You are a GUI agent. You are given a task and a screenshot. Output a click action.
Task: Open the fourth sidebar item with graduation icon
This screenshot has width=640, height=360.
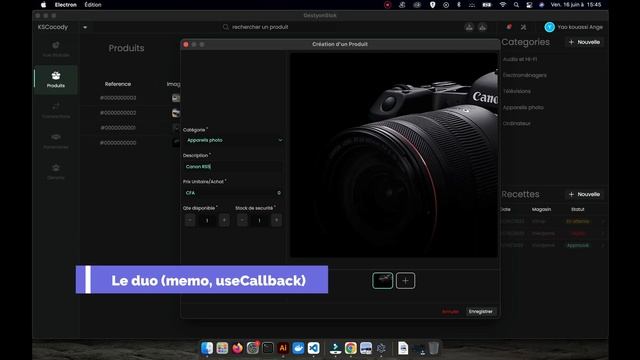[56, 141]
